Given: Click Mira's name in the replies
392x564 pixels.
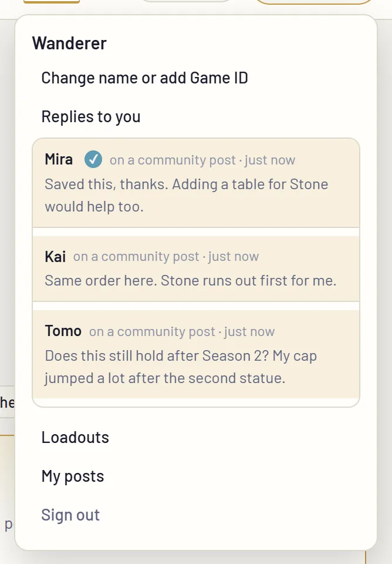Looking at the screenshot, I should [x=59, y=159].
